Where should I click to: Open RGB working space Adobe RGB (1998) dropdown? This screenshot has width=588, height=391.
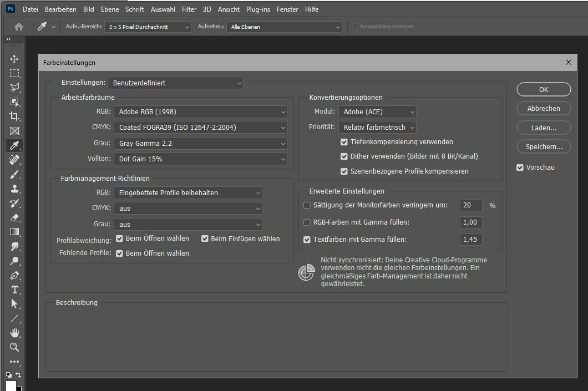tap(201, 111)
